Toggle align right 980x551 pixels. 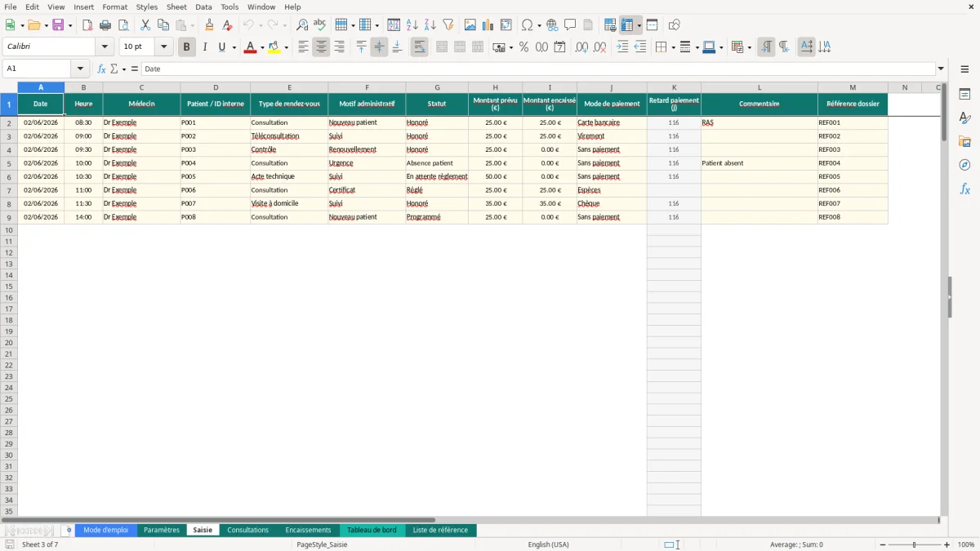339,47
